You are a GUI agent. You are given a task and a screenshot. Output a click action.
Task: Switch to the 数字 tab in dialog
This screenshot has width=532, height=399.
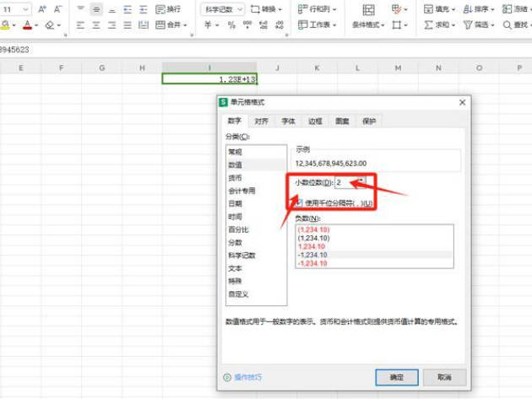pyautogui.click(x=234, y=121)
